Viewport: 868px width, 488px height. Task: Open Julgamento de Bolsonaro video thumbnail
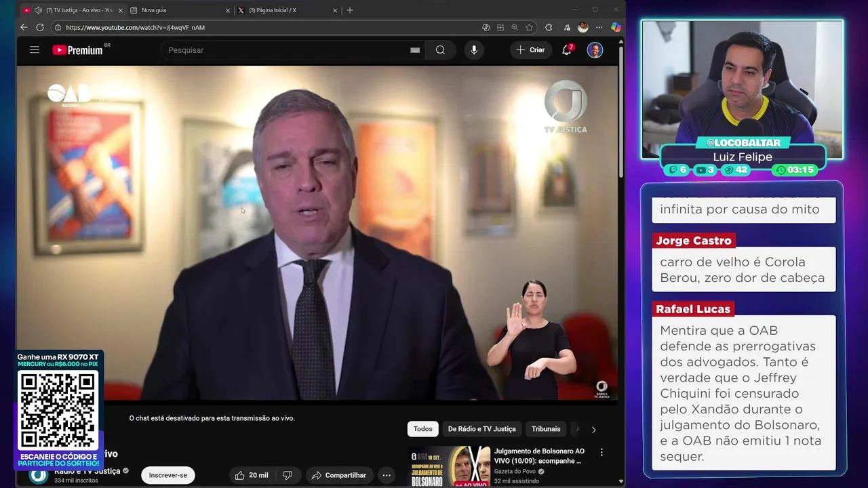click(x=449, y=466)
